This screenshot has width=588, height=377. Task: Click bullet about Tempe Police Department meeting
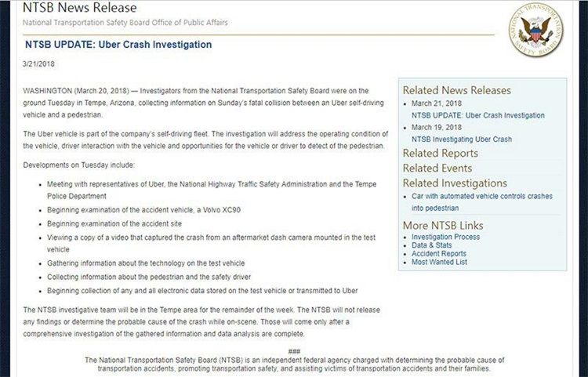coord(212,190)
